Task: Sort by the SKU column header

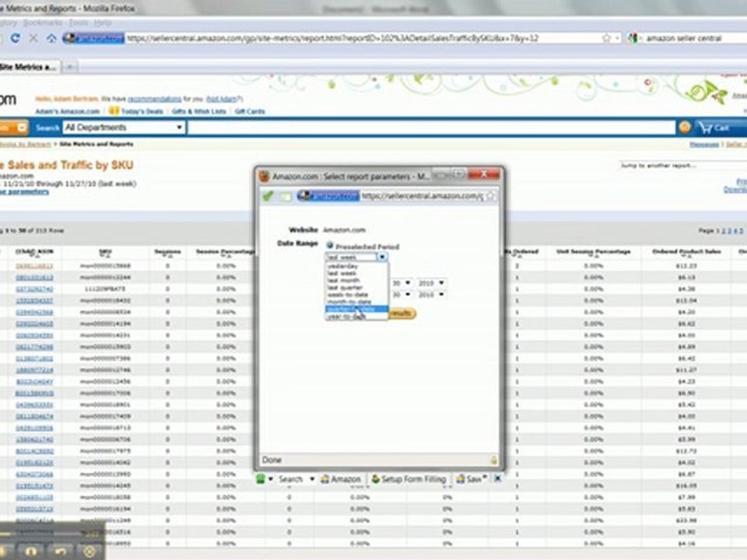Action: pos(105,252)
